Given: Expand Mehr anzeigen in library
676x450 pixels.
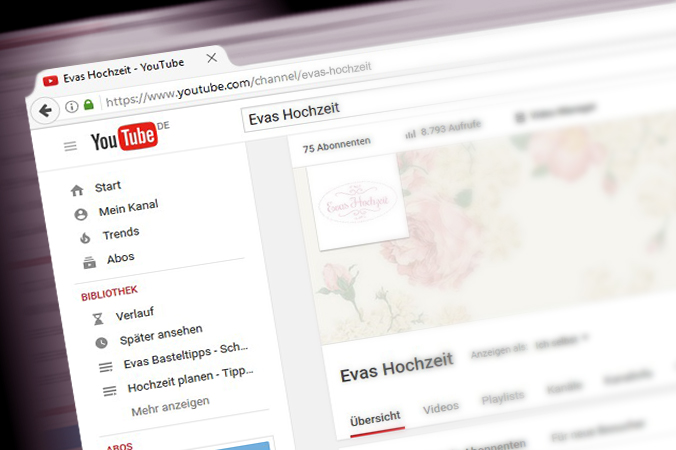Looking at the screenshot, I should click(171, 406).
